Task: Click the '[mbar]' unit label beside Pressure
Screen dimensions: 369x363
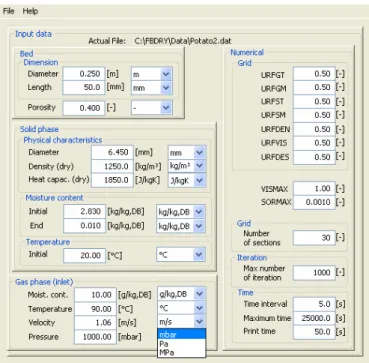Action: pyautogui.click(x=130, y=337)
